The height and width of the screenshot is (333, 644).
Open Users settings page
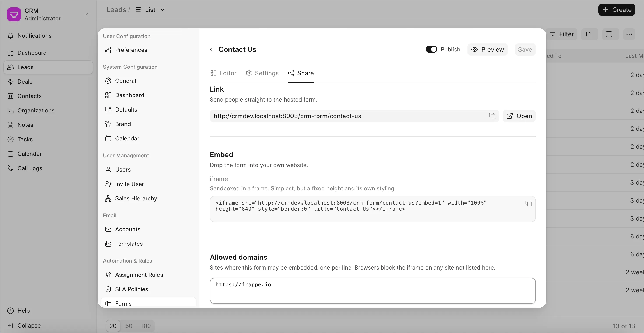pos(149,170)
